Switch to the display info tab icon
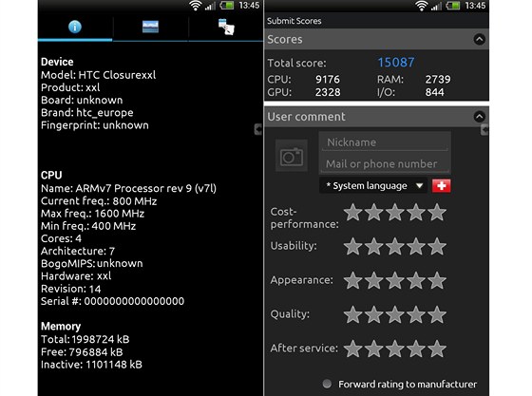The width and height of the screenshot is (532, 396). tap(150, 27)
